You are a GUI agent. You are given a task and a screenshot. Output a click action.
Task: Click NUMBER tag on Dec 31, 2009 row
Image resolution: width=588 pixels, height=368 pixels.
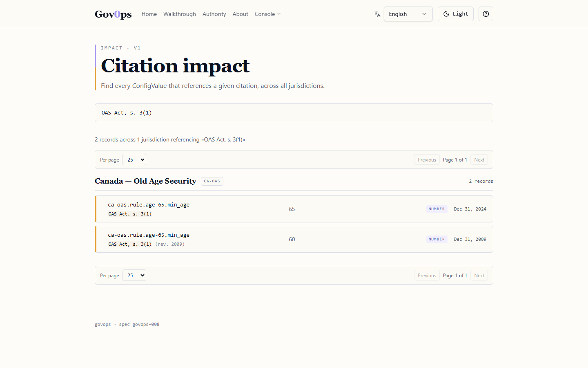pos(437,239)
